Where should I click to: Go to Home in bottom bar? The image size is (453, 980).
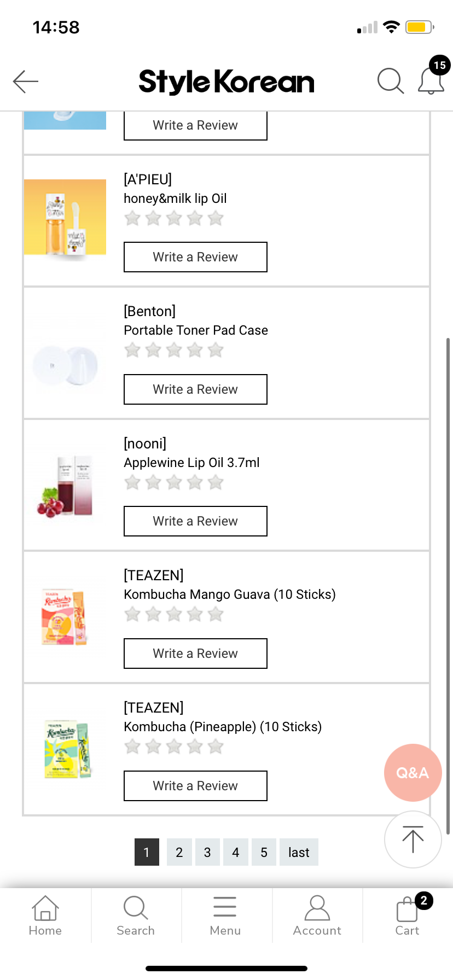pyautogui.click(x=45, y=915)
